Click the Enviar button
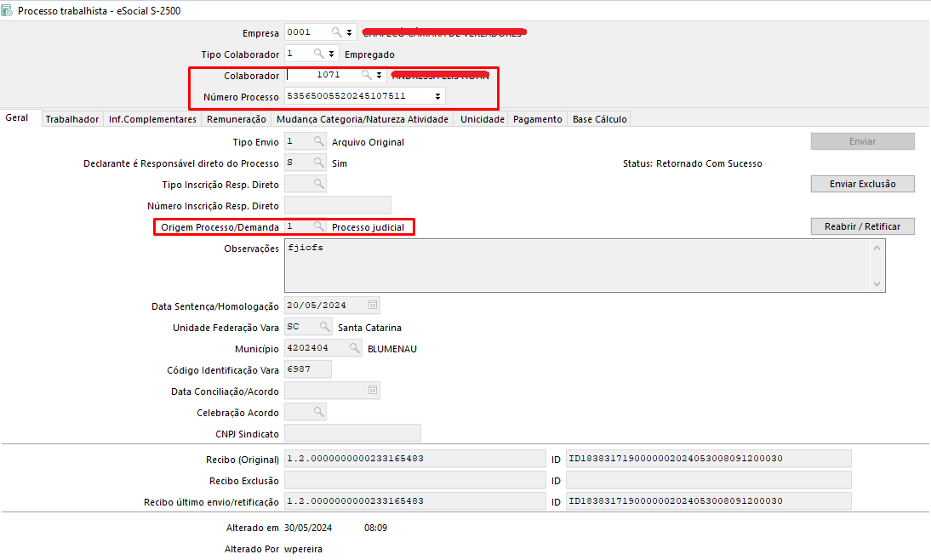Screen dimensions: 931x560 coord(863,141)
